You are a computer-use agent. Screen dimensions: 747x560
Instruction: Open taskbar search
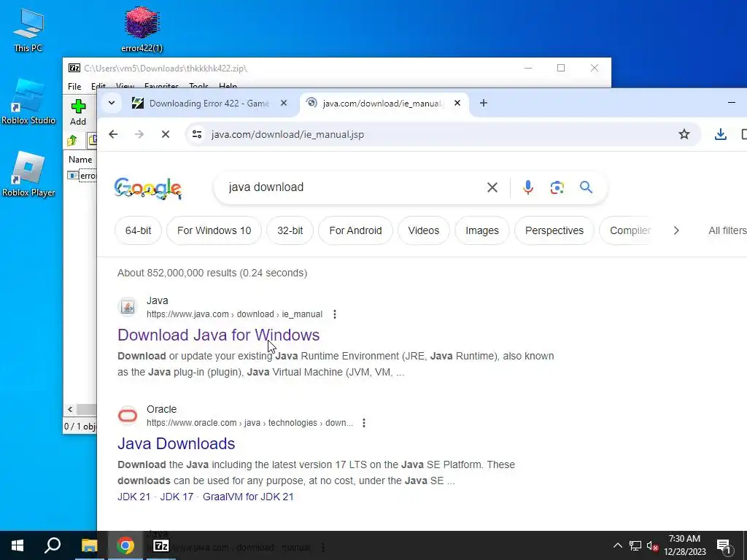coord(53,545)
